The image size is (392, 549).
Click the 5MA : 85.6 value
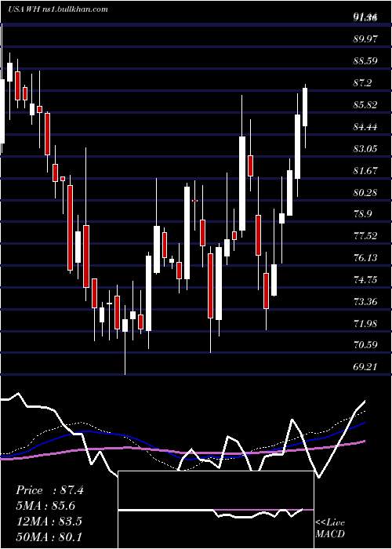(45, 506)
